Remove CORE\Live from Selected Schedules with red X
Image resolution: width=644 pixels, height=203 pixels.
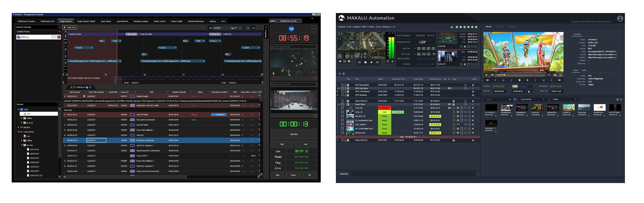59,37
